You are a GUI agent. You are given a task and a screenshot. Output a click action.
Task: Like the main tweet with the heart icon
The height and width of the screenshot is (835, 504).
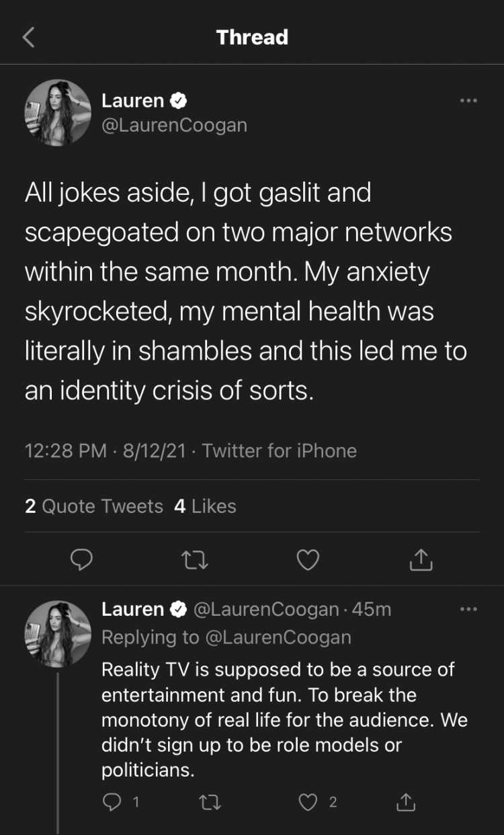(x=308, y=559)
